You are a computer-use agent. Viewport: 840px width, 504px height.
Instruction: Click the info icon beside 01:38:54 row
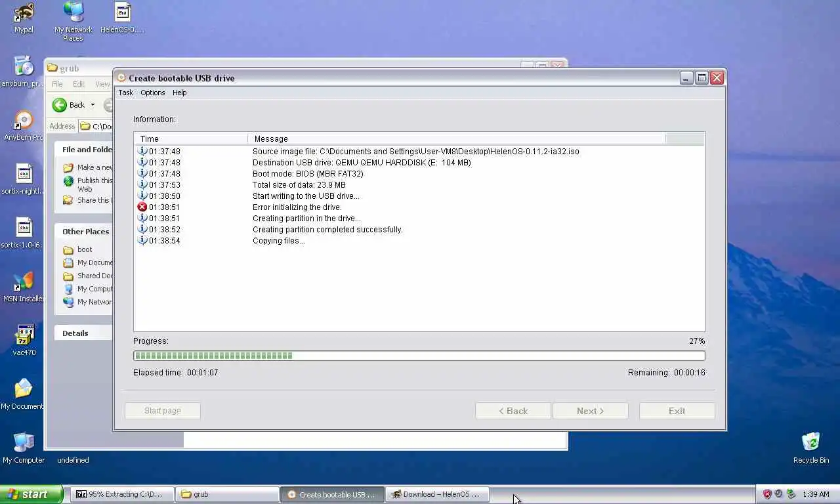coord(142,240)
